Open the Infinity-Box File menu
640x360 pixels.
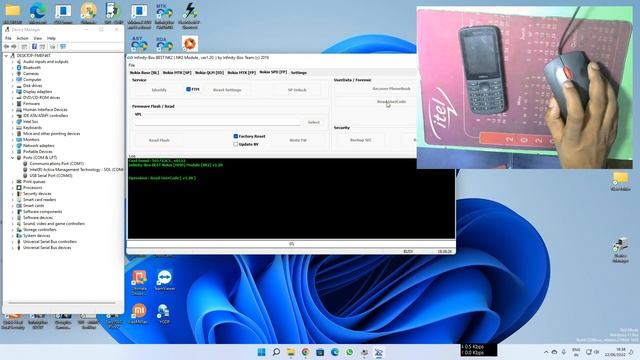132,65
